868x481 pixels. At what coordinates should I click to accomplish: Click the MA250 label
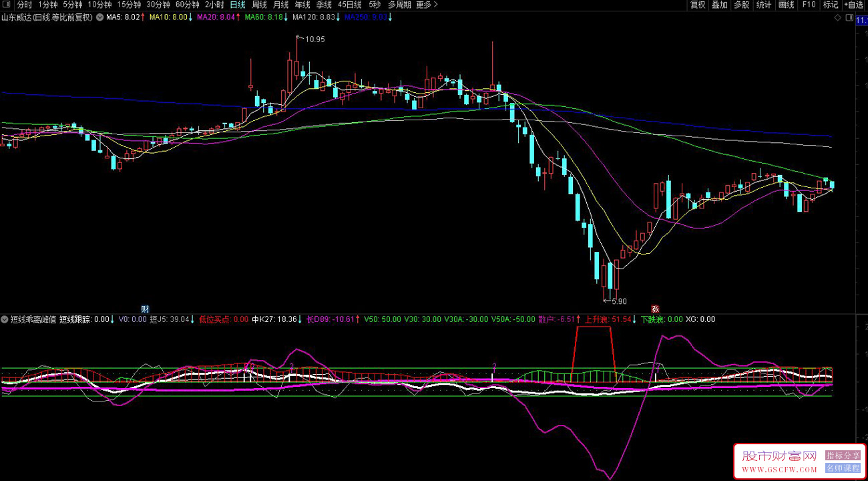tap(366, 18)
